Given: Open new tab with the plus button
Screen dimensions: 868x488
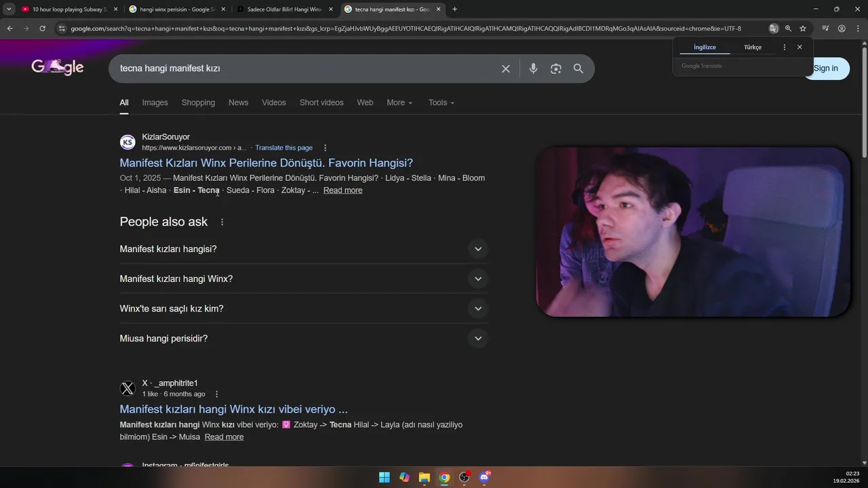Looking at the screenshot, I should (x=454, y=9).
